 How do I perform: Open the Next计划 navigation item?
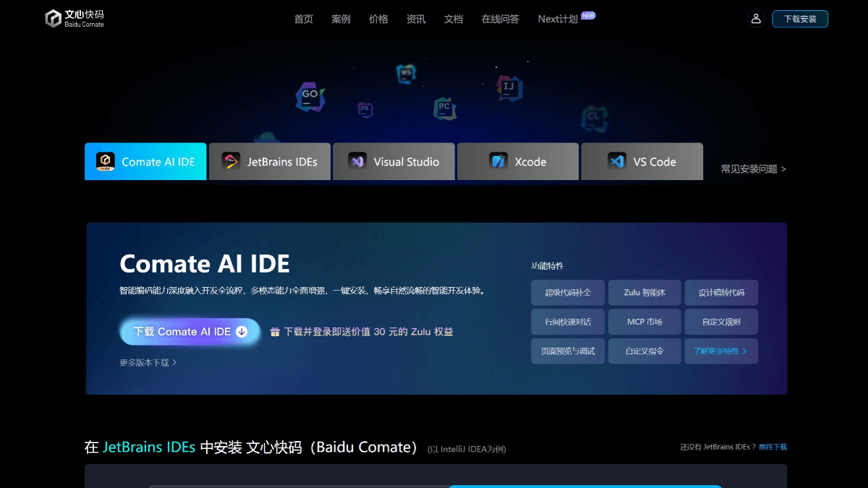tap(556, 20)
